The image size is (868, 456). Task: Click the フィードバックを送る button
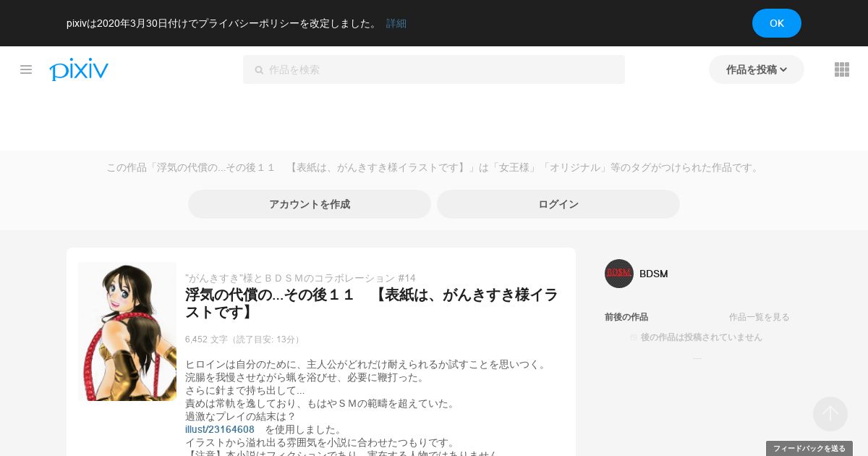(809, 449)
